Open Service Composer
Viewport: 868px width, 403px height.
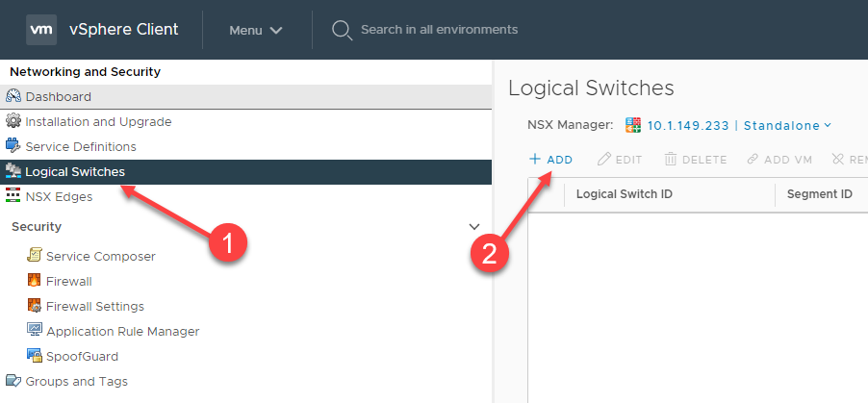[101, 256]
